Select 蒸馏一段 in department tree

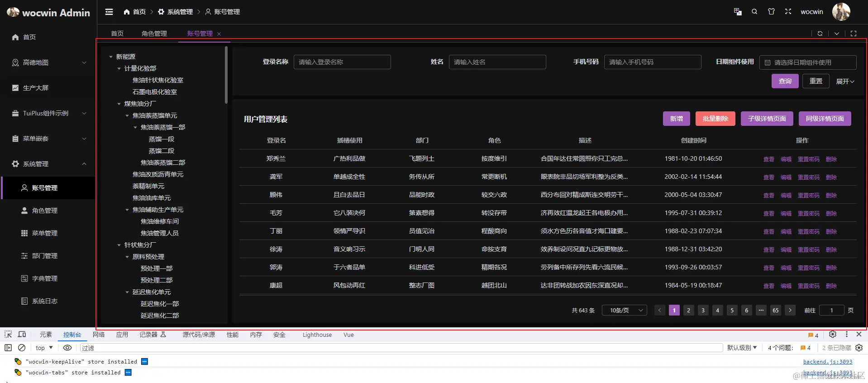[162, 139]
